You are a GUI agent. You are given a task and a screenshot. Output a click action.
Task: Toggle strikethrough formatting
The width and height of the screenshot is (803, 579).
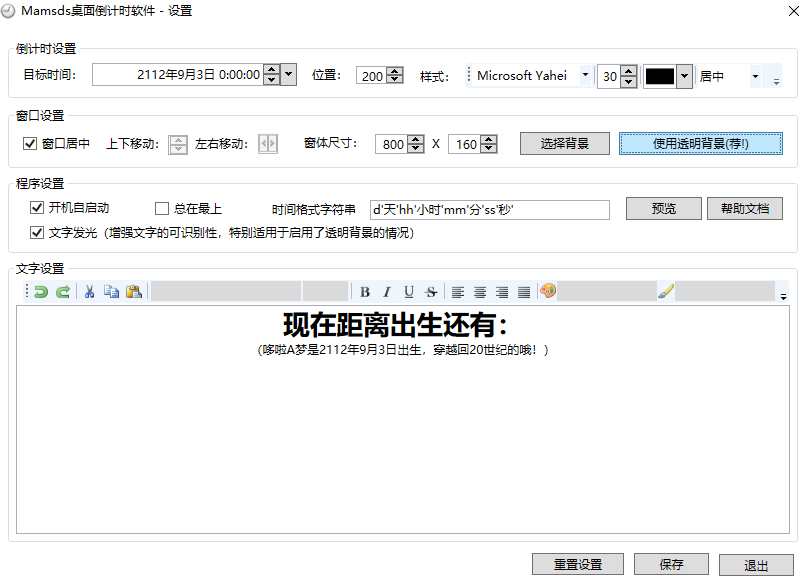431,292
